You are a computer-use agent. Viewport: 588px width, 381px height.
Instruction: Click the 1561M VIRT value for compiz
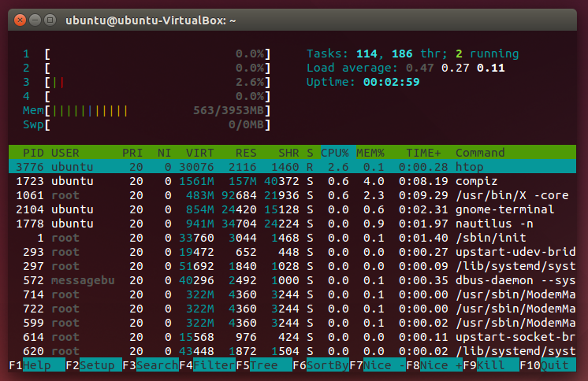coord(196,181)
